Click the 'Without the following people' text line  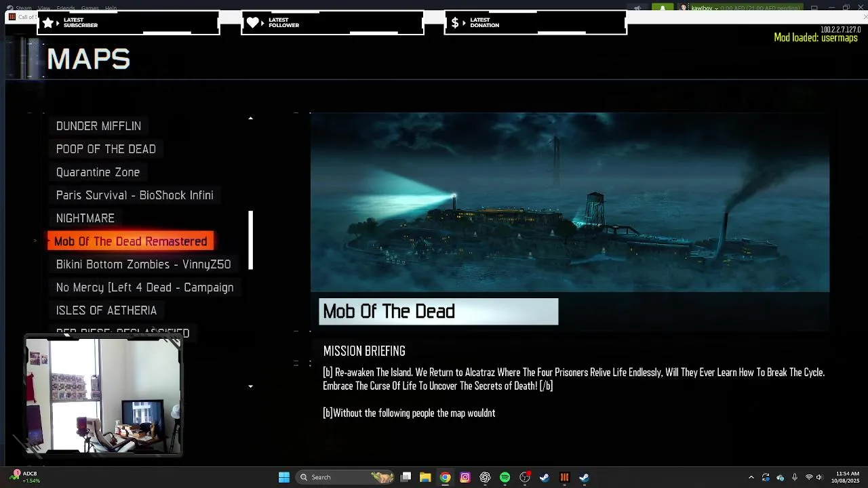pos(409,413)
